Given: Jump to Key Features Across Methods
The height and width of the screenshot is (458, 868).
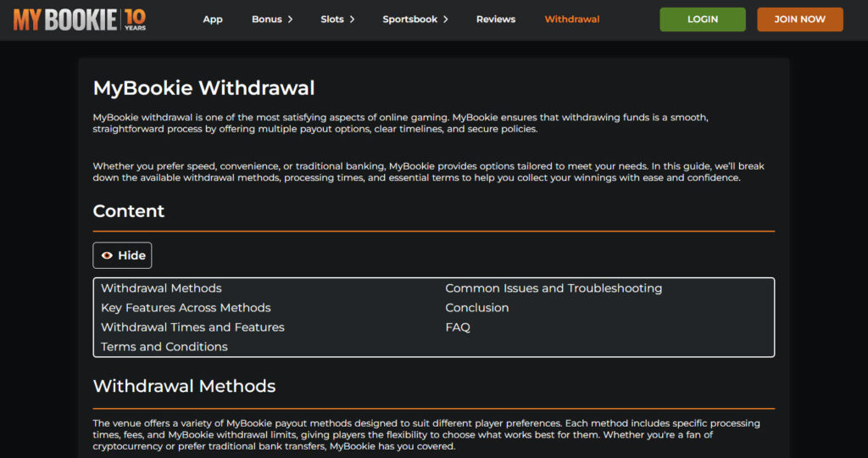Looking at the screenshot, I should (186, 307).
